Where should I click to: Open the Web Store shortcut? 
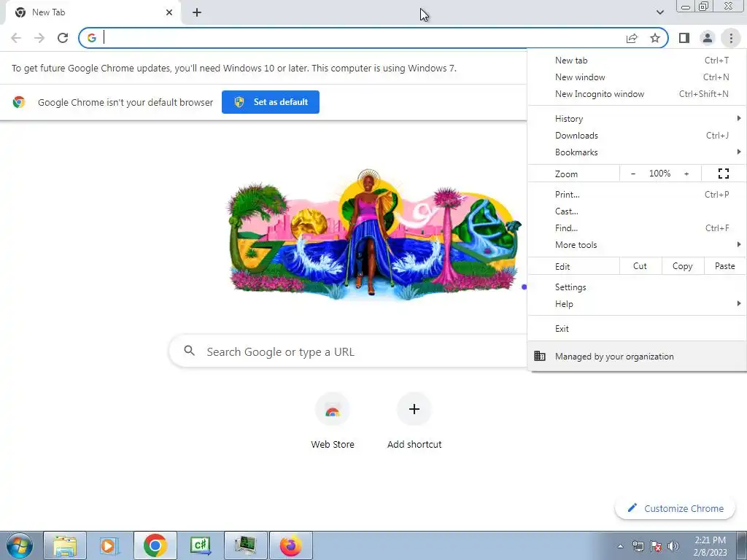coord(333,422)
